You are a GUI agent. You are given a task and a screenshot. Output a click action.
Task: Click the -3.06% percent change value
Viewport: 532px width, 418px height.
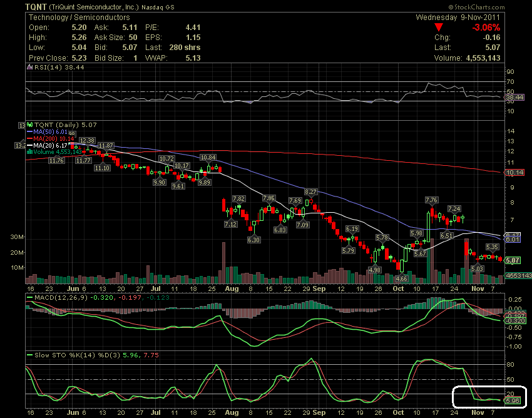(486, 28)
